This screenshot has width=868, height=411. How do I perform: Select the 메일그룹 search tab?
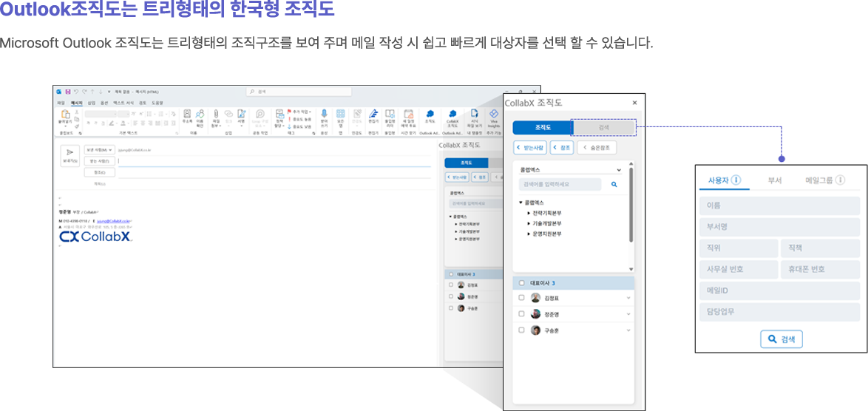(x=824, y=180)
